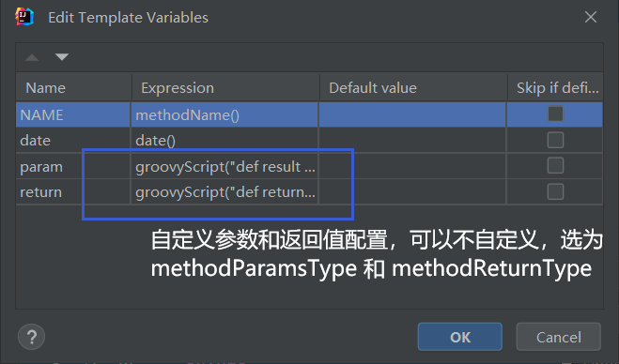The width and height of the screenshot is (619, 364).
Task: Tick Skip if defined for return
Action: coord(555,191)
